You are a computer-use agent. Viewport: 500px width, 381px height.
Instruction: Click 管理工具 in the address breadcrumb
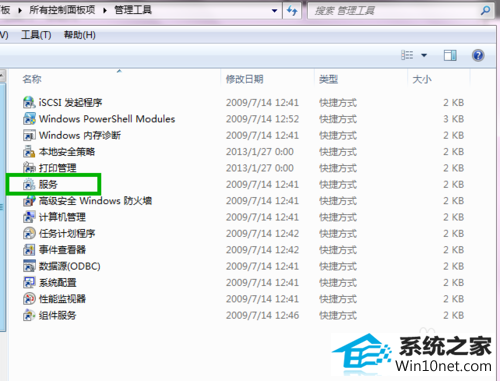click(x=133, y=10)
